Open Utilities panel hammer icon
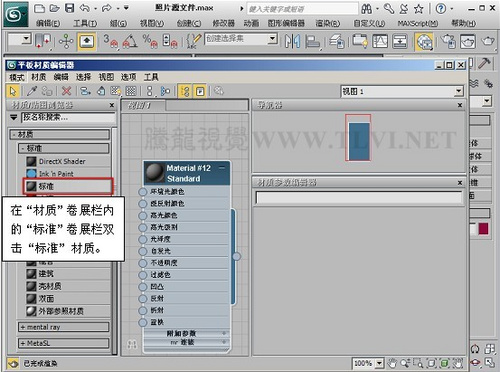Viewport: 500px width, 372px height. coord(484,63)
